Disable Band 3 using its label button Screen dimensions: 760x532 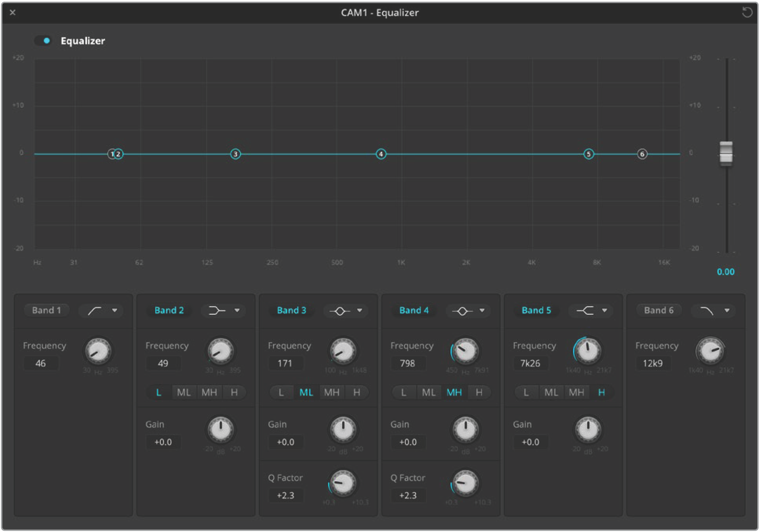pos(291,310)
